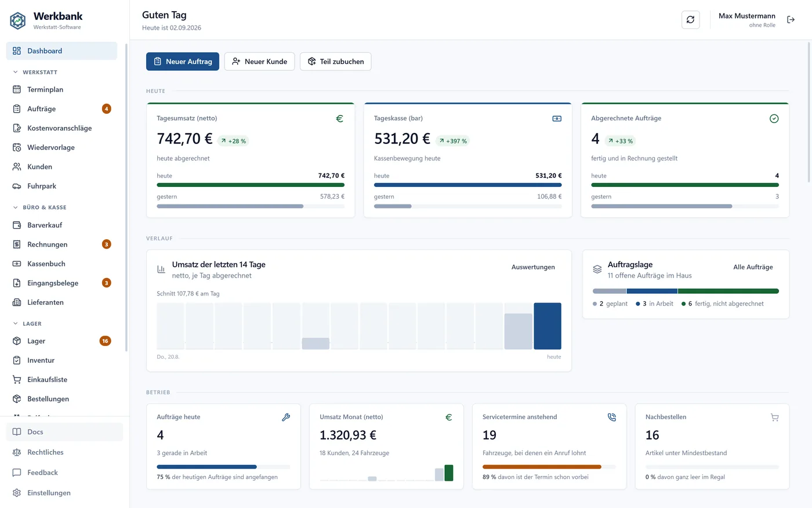This screenshot has height=508, width=812.
Task: Click the refresh icon button in header
Action: click(690, 20)
